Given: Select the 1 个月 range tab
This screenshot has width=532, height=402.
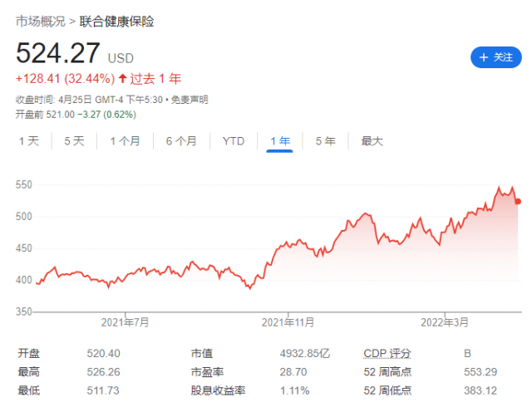Looking at the screenshot, I should [x=126, y=141].
